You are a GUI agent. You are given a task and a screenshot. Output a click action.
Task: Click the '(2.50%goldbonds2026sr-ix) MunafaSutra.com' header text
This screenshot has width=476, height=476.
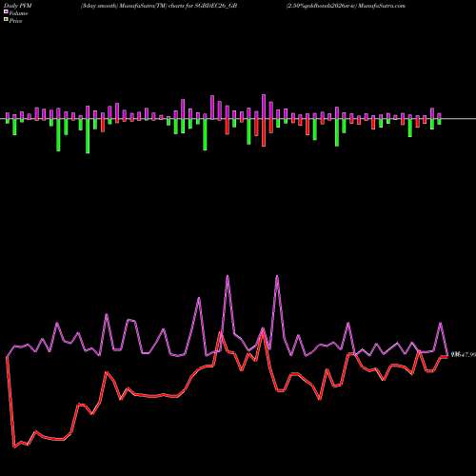click(x=346, y=6)
